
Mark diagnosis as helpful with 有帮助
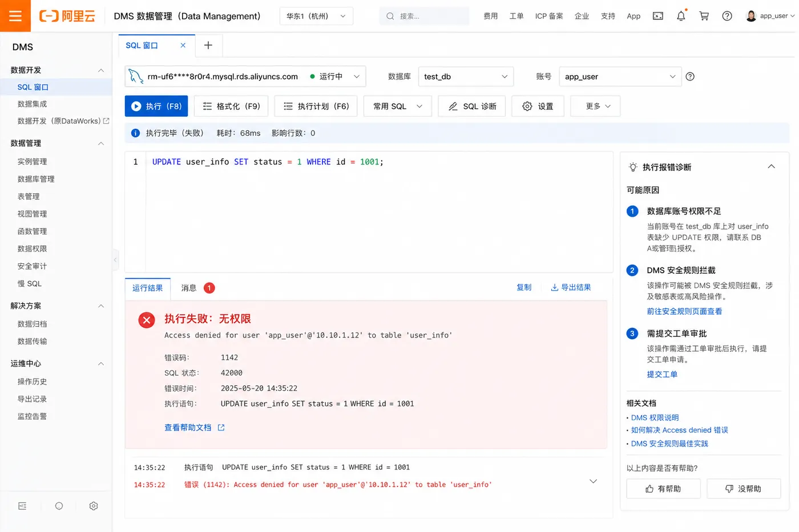[x=663, y=489]
